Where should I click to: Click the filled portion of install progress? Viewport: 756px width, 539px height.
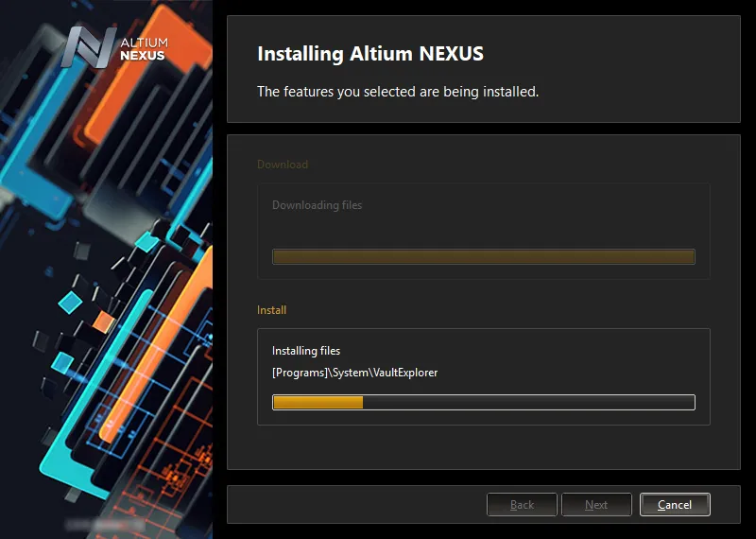[318, 402]
